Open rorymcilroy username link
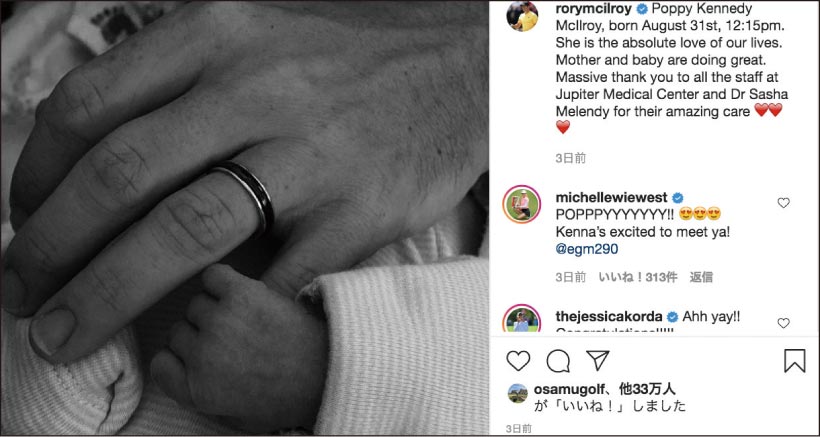Viewport: 820px width, 437px height. [594, 9]
